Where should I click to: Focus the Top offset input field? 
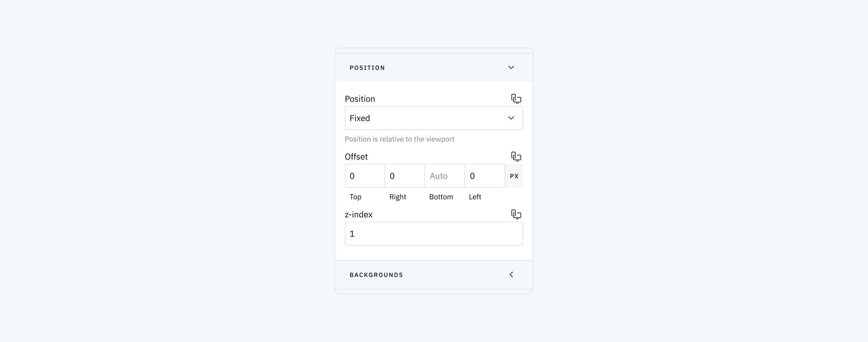tap(365, 176)
